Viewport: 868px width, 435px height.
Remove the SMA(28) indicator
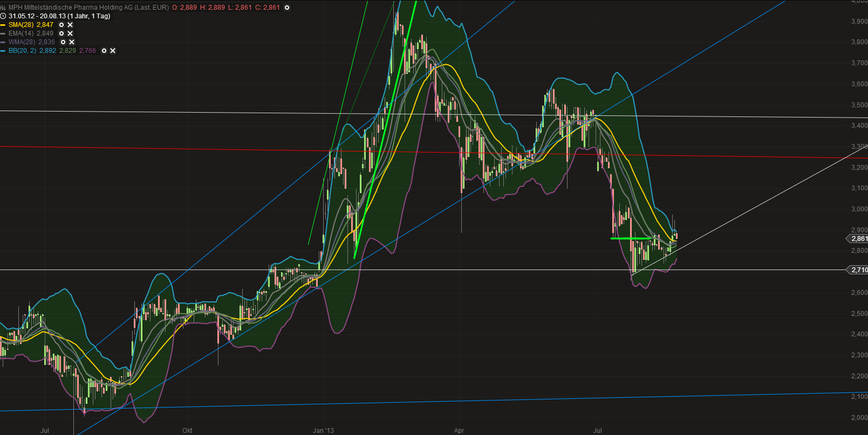pyautogui.click(x=70, y=25)
